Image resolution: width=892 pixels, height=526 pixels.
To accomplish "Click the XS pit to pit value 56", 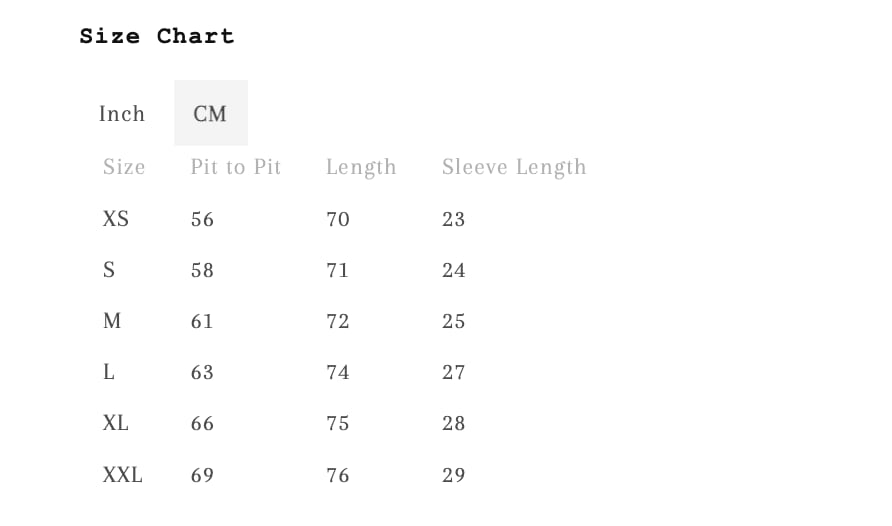I will pos(202,219).
